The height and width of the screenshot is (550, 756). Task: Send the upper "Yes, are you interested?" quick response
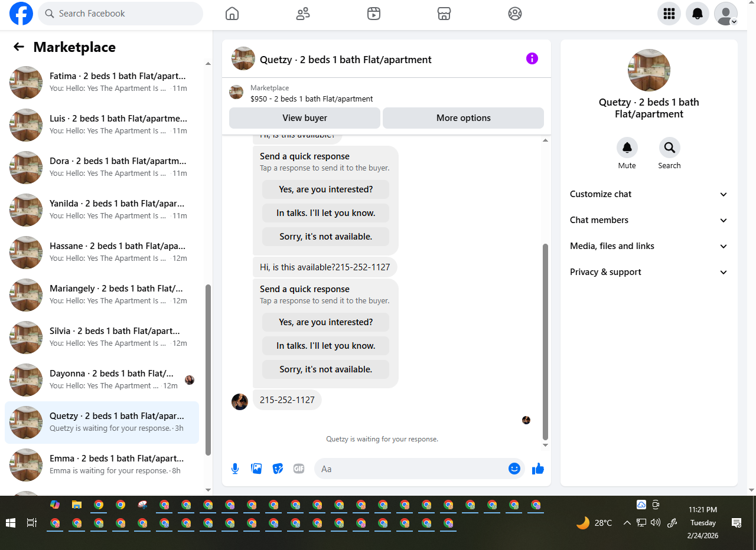[x=326, y=189]
